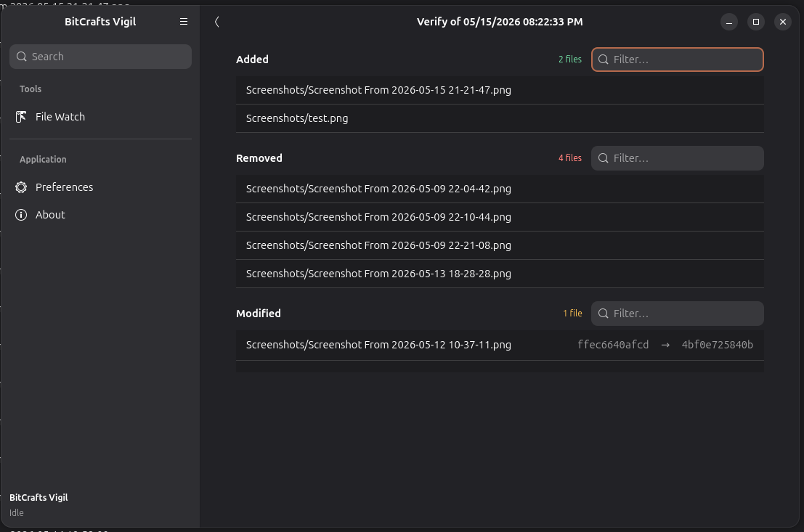Click the '4 files' count label

[x=570, y=158]
